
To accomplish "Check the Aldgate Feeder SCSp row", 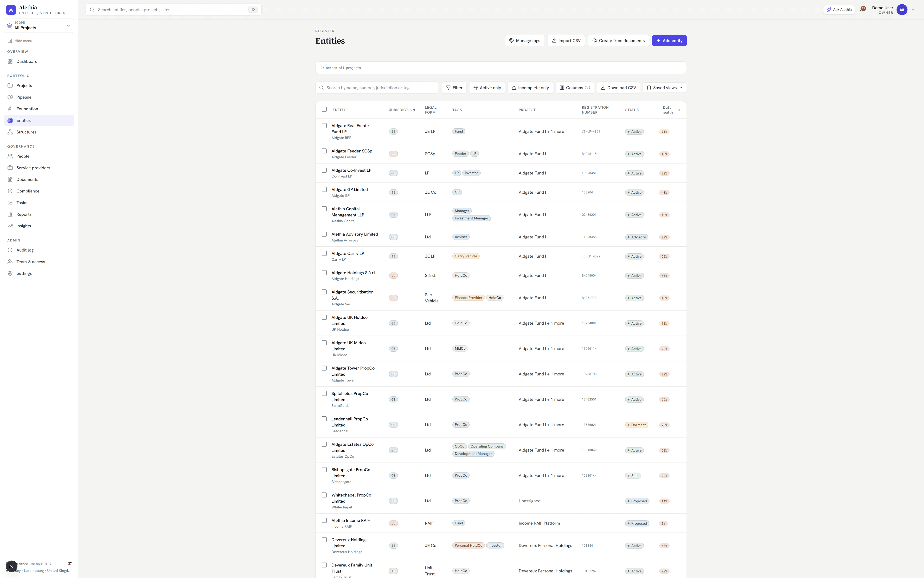I will [324, 151].
